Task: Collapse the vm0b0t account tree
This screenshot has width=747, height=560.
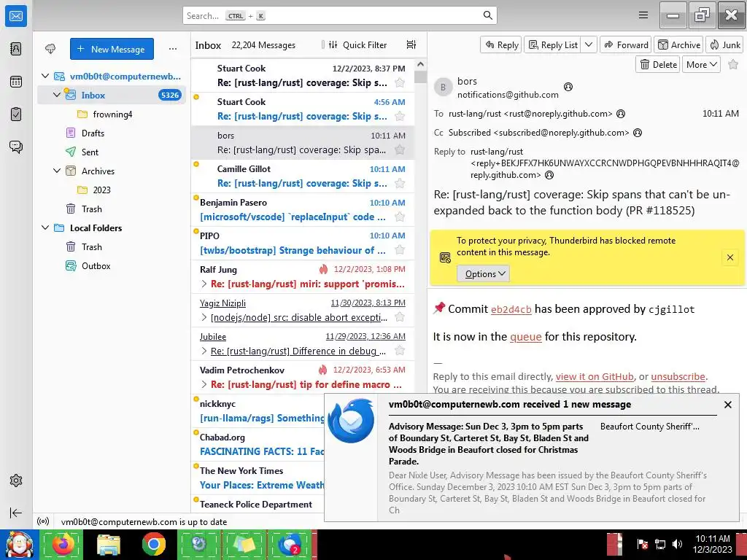Action: (x=45, y=76)
